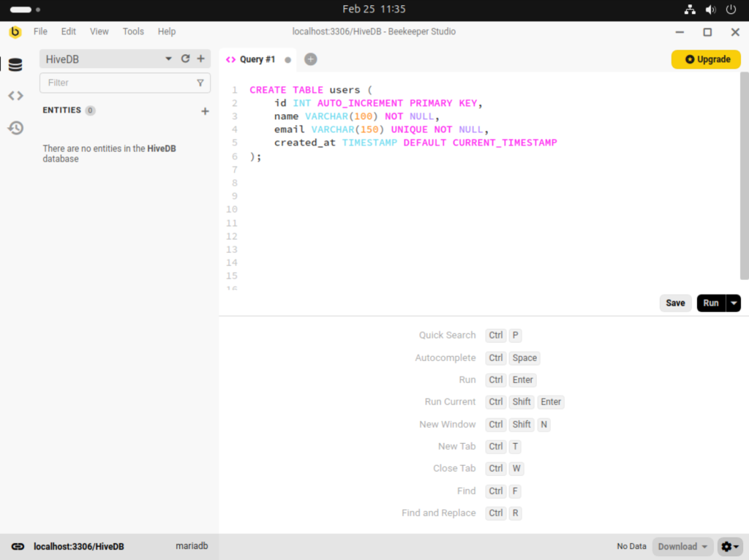Open the volume control in the top bar
Viewport: 749px width, 560px height.
[x=709, y=10]
